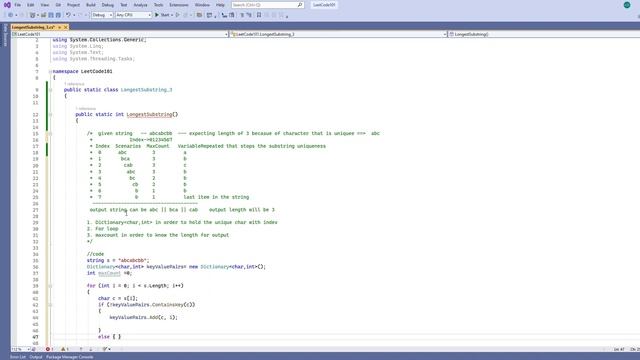Screen dimensions: 640x360
Task: Open the user account avatar
Action: click(x=627, y=5)
